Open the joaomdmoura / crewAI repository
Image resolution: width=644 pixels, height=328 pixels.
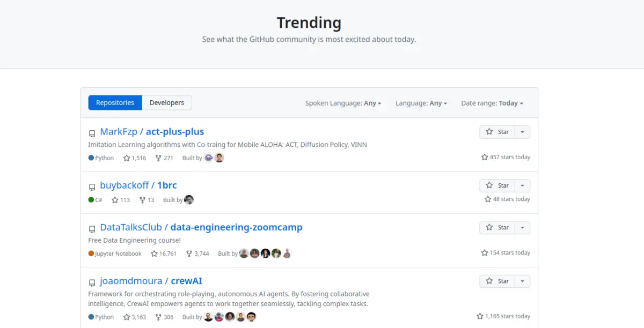click(151, 281)
